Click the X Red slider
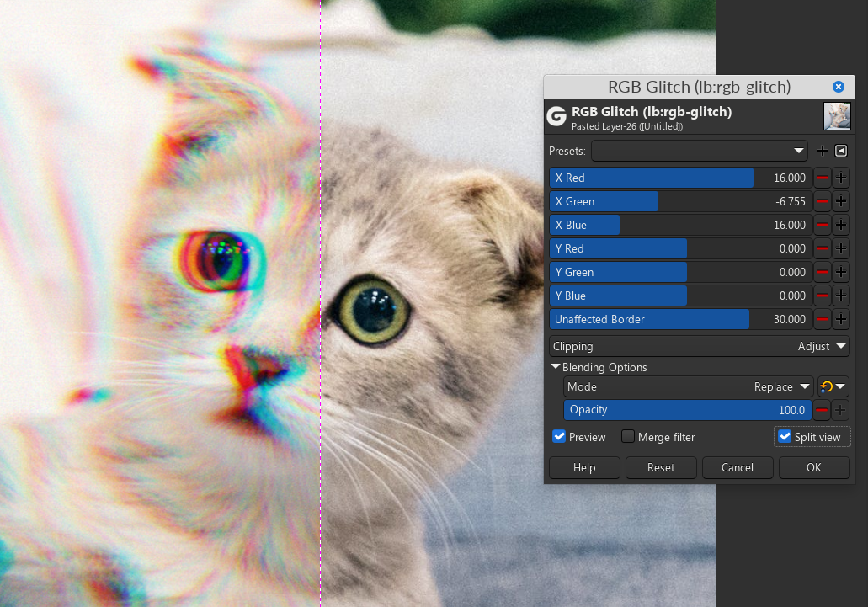The height and width of the screenshot is (607, 868). click(681, 178)
